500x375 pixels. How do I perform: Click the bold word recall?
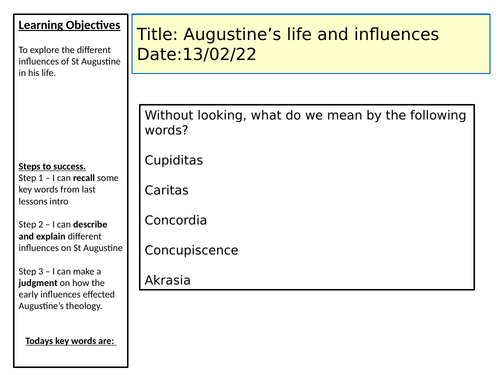coord(84,178)
